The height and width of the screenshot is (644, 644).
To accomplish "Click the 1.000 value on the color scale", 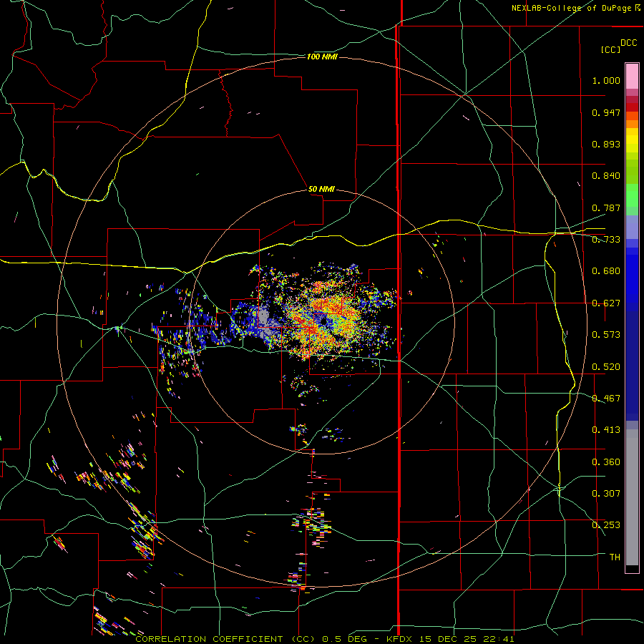I will [x=606, y=80].
